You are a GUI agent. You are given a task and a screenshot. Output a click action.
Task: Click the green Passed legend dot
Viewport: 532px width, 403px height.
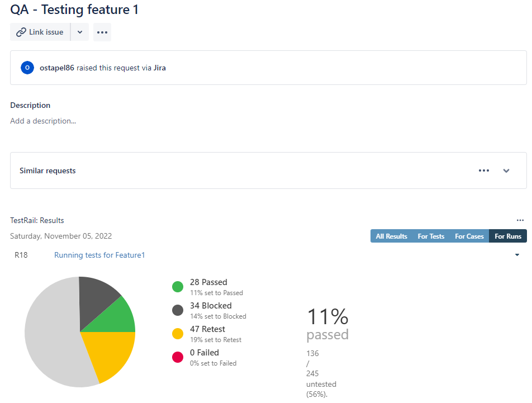pyautogui.click(x=178, y=287)
